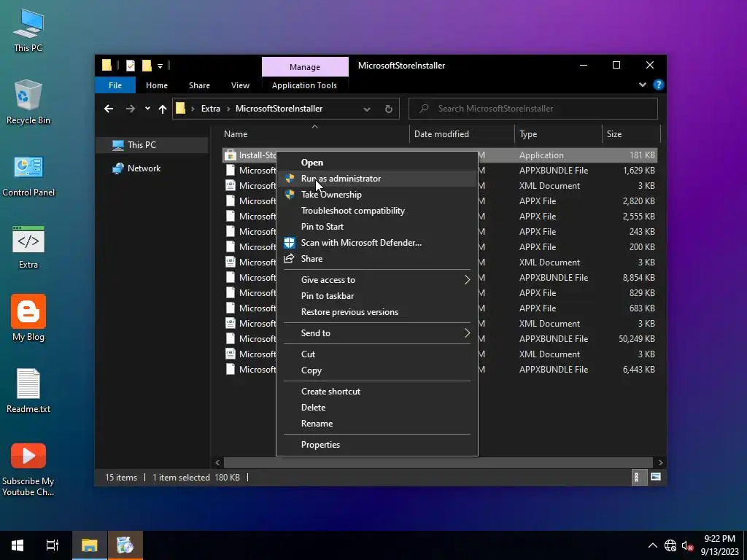Choose Delete in context menu
747x560 pixels.
(x=377, y=408)
